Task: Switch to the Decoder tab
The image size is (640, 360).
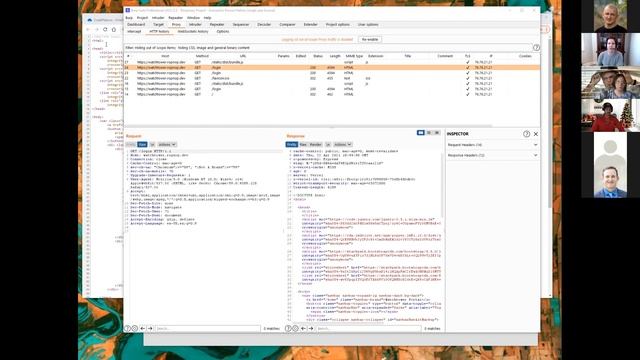Action: [x=264, y=24]
